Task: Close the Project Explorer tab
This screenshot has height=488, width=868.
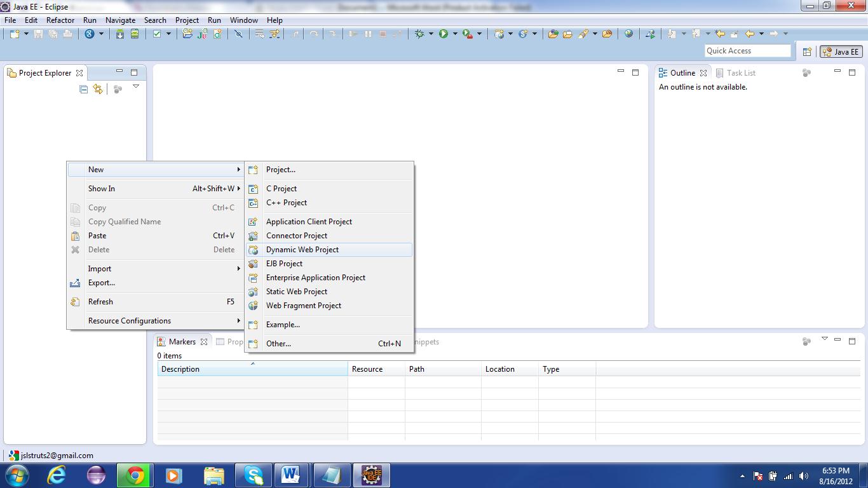Action: 79,73
